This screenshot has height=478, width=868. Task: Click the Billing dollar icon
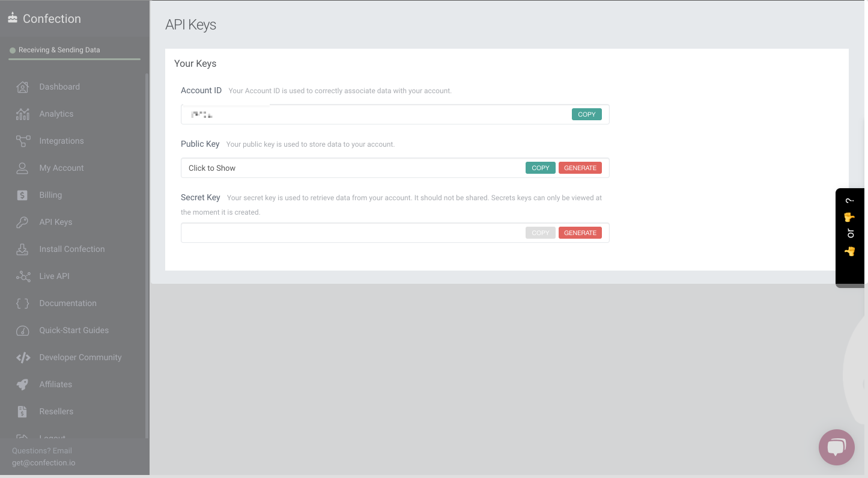click(x=23, y=195)
